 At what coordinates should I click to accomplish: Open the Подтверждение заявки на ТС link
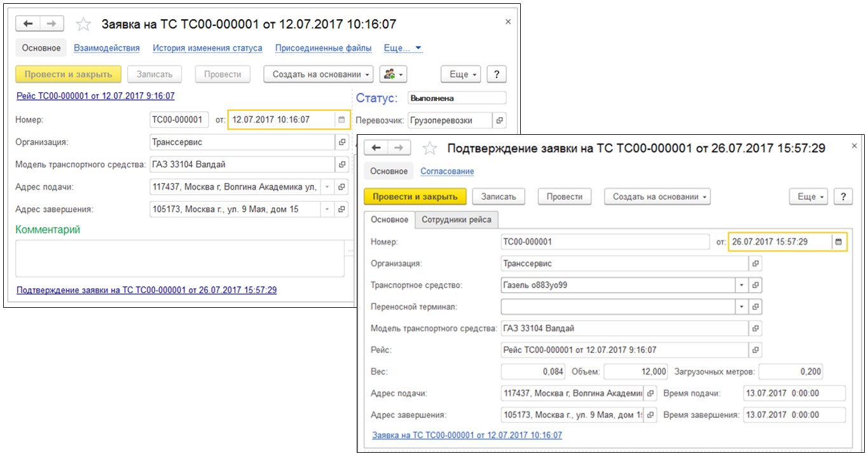click(146, 290)
